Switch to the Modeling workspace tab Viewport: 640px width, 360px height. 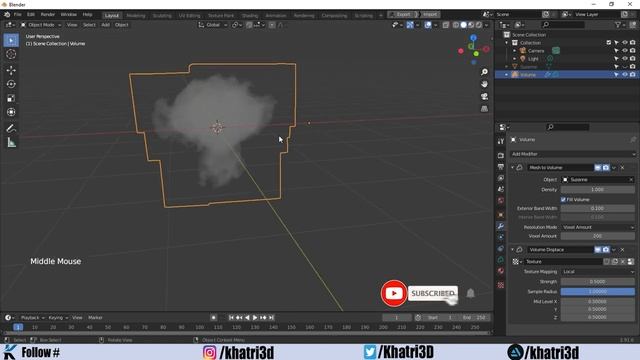136,16
